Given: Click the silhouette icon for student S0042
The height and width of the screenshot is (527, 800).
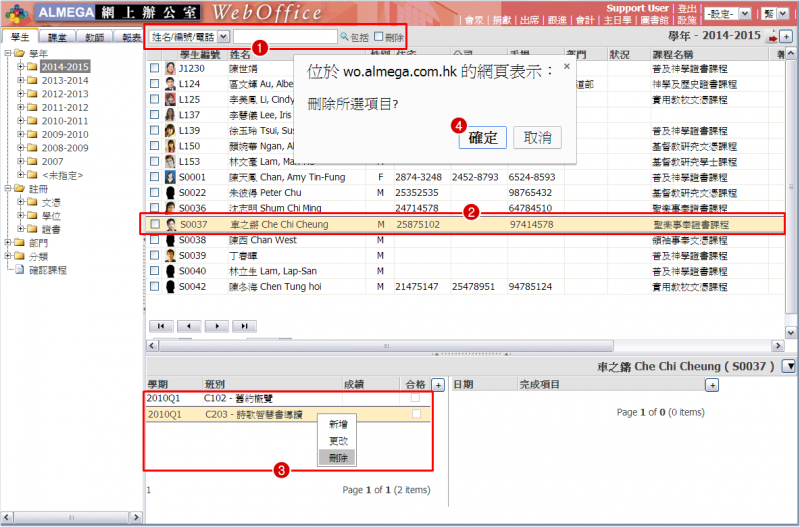Looking at the screenshot, I should click(x=170, y=287).
